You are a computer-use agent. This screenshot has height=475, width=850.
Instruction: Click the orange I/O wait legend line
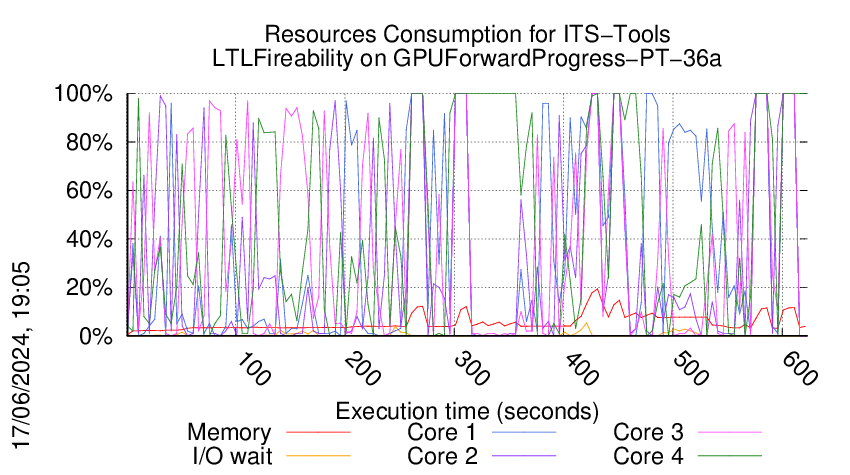click(318, 456)
